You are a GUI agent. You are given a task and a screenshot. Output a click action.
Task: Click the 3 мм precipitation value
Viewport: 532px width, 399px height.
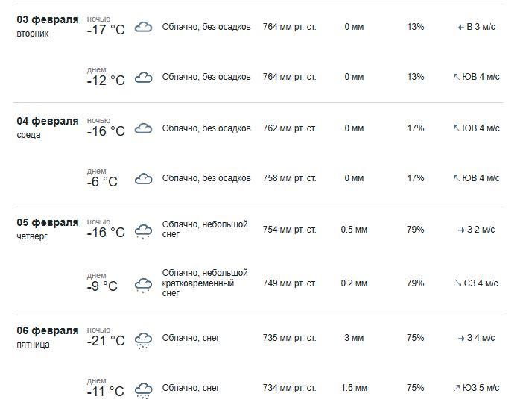[x=354, y=338]
